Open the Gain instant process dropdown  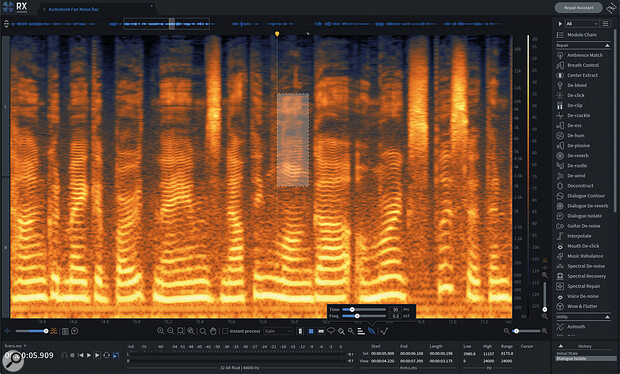coord(279,331)
